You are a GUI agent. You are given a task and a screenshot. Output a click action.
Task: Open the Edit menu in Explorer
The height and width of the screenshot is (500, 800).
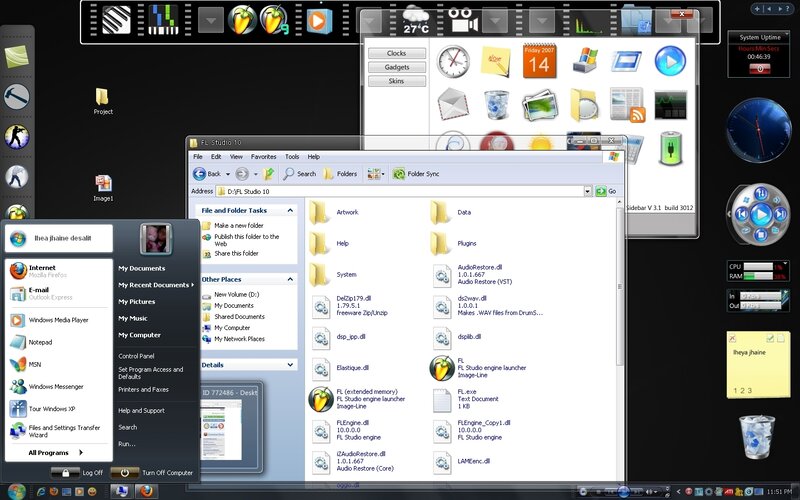click(x=216, y=157)
